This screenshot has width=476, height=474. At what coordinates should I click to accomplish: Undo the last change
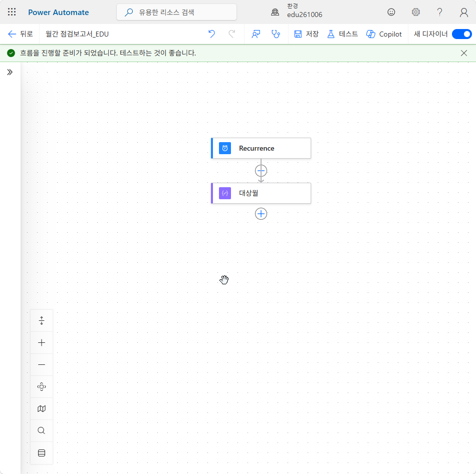click(x=211, y=34)
